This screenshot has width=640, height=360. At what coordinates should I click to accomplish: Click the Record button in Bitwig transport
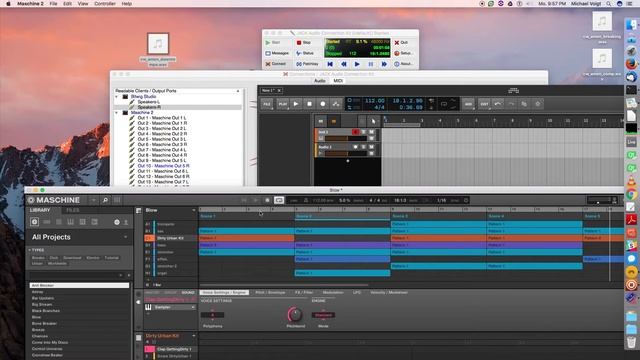point(322,104)
